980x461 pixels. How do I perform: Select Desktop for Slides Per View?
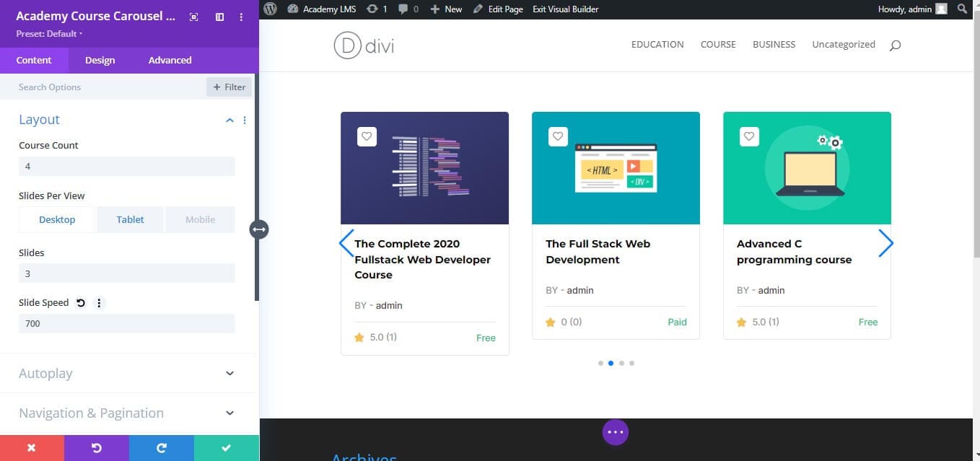click(57, 219)
